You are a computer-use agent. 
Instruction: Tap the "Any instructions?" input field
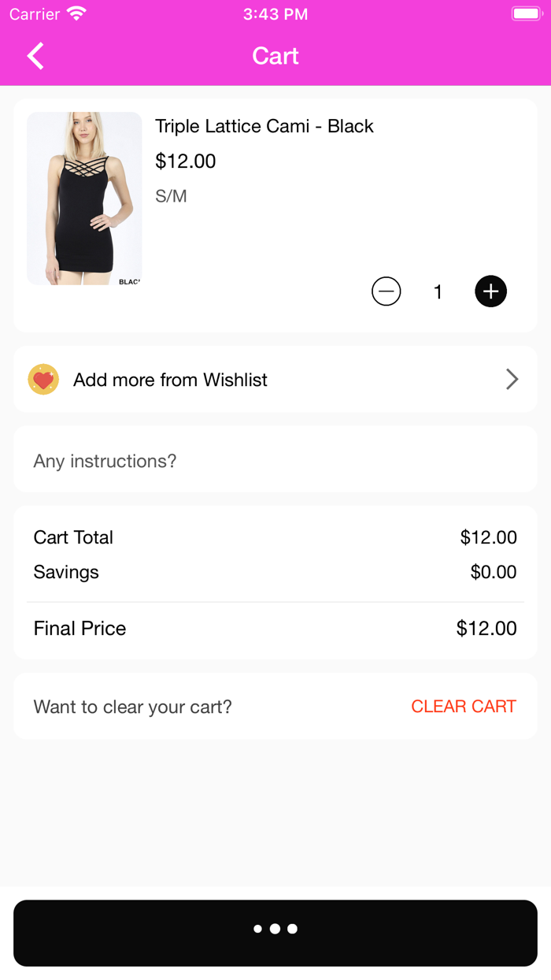pyautogui.click(x=275, y=461)
